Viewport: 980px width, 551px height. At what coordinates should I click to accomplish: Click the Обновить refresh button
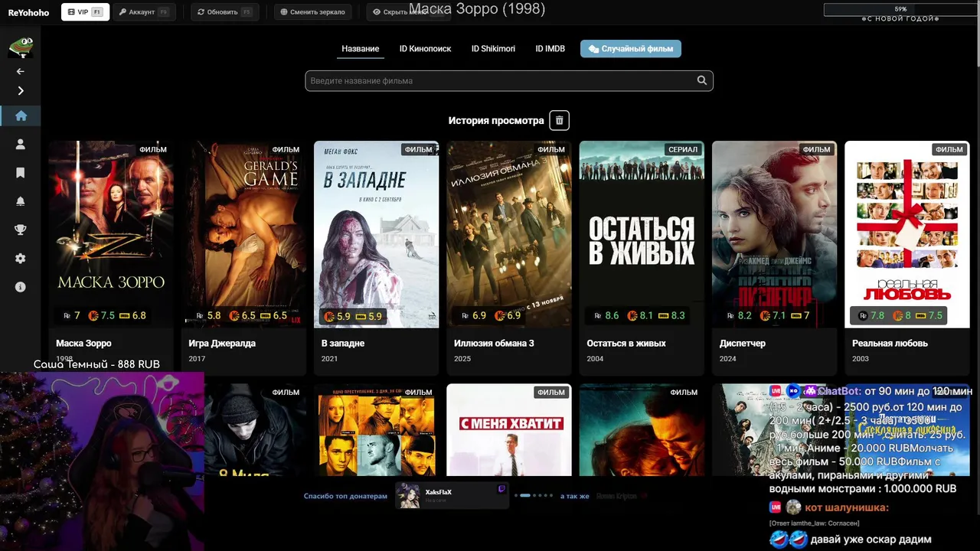(224, 12)
